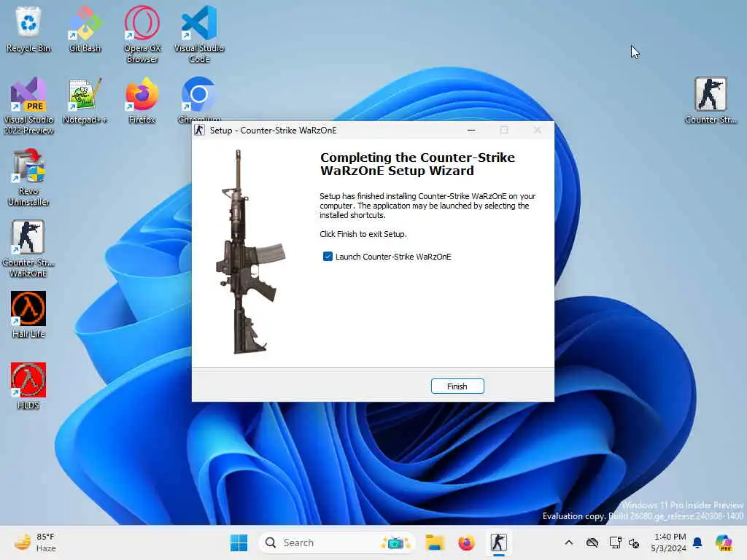The image size is (747, 560).
Task: Show hidden system tray icons
Action: click(569, 542)
